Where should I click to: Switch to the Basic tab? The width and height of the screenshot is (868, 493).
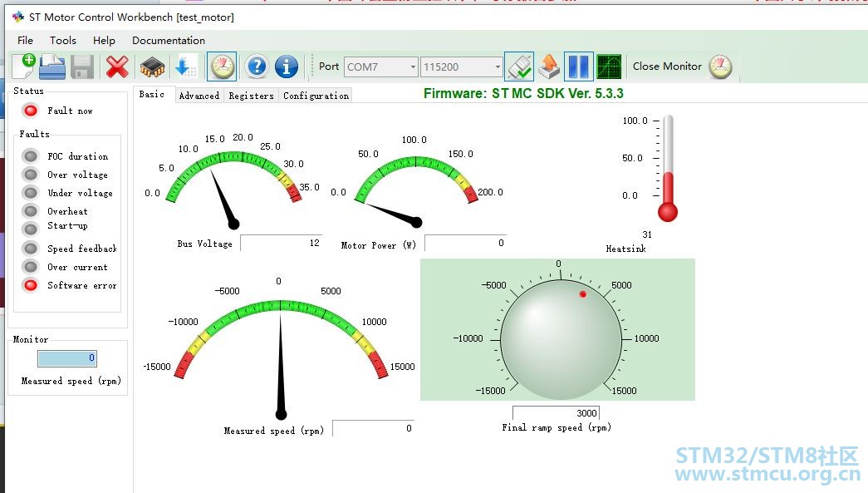(152, 95)
